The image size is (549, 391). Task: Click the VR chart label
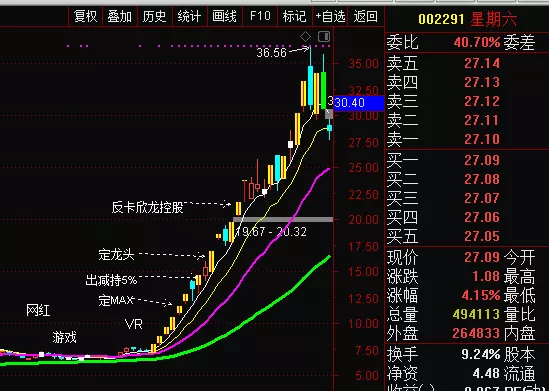pos(134,324)
